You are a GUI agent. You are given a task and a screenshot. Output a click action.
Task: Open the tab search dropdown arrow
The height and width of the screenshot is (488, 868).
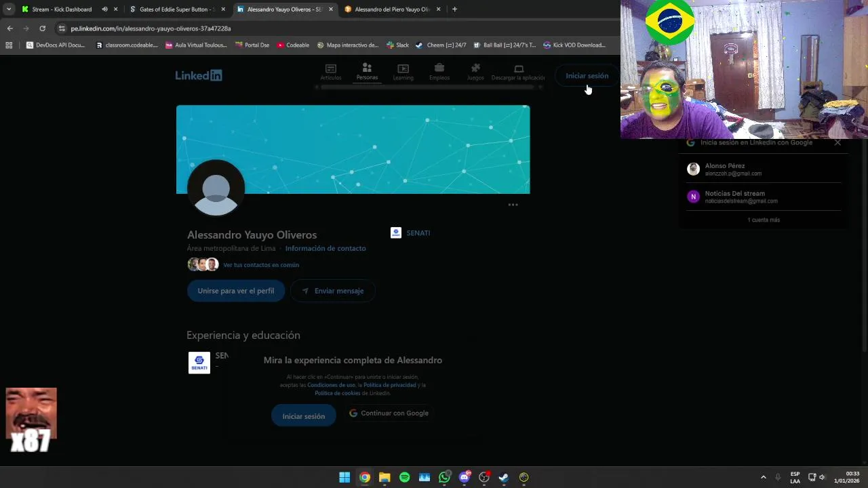9,9
